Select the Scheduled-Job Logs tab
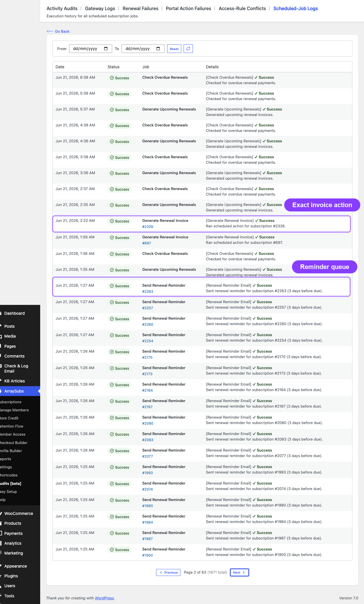Screen dimensions: 364x604 pos(295,8)
